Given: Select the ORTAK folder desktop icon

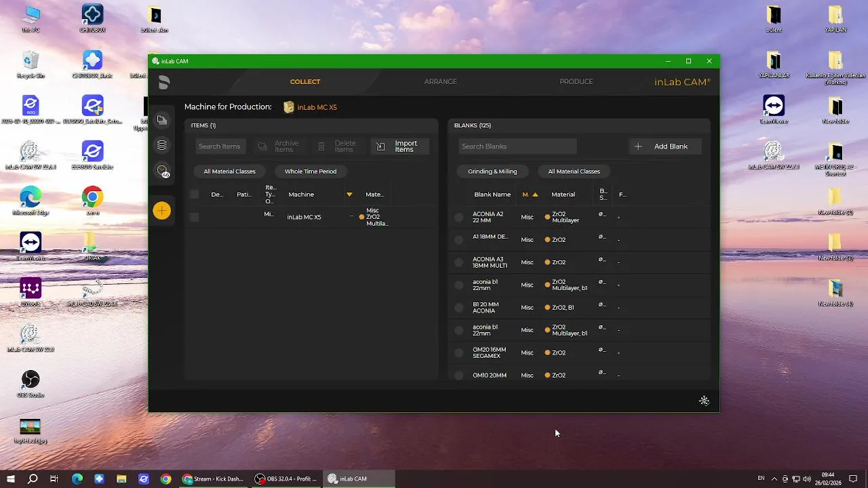Looking at the screenshot, I should pyautogui.click(x=92, y=246).
